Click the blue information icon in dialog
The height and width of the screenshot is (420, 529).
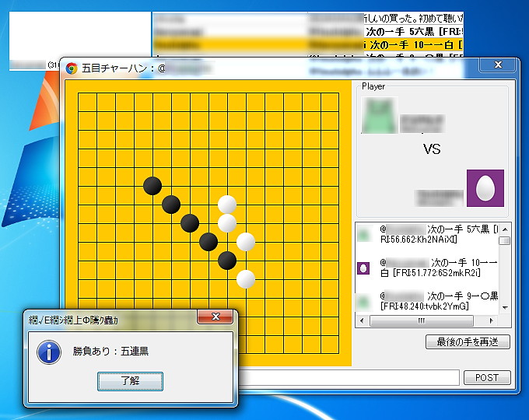point(49,352)
